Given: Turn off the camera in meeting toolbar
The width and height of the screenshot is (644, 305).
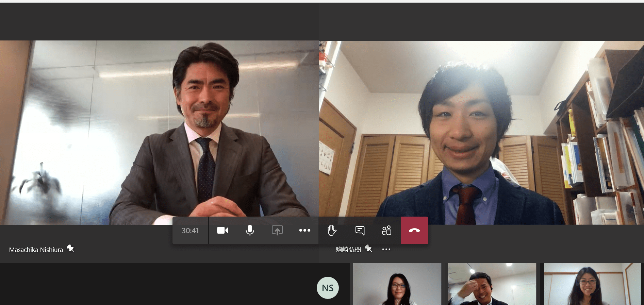Looking at the screenshot, I should tap(222, 231).
